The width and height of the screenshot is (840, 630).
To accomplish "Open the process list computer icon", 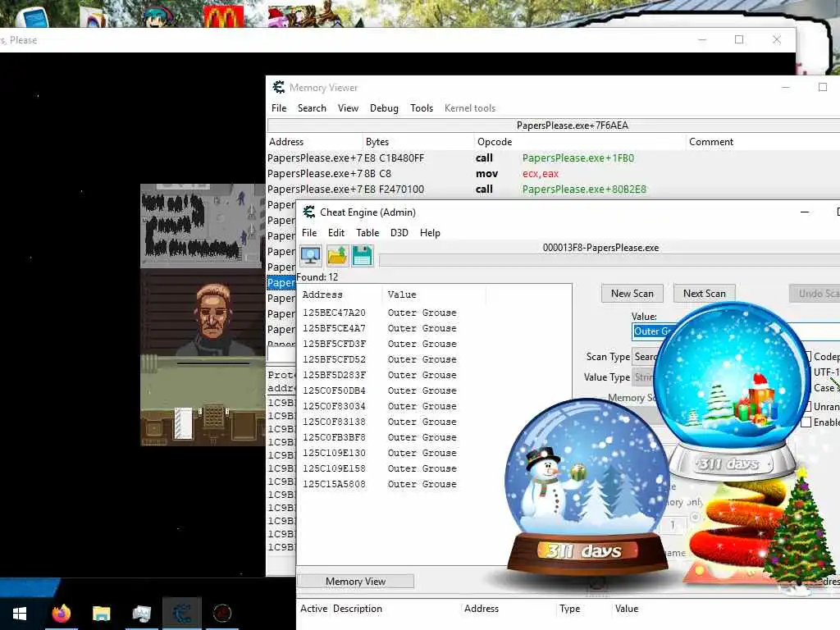I will pyautogui.click(x=311, y=256).
